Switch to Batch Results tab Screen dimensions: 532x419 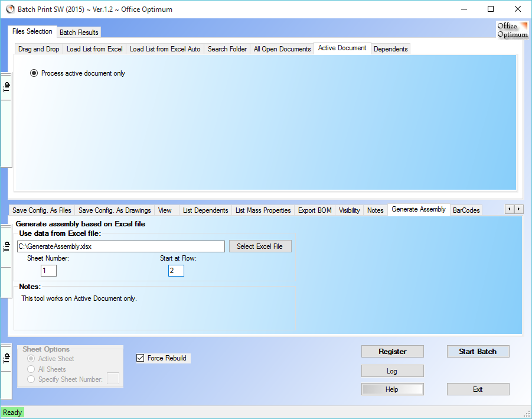79,33
